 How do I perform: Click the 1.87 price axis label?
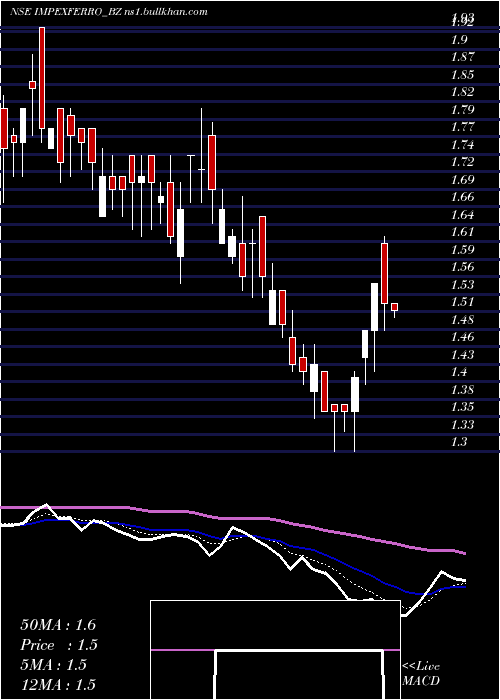[463, 58]
